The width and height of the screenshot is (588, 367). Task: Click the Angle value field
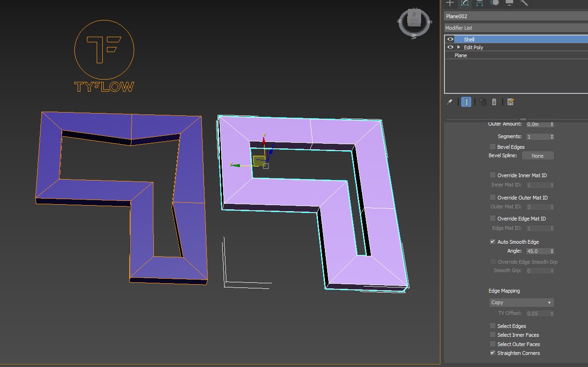point(537,251)
